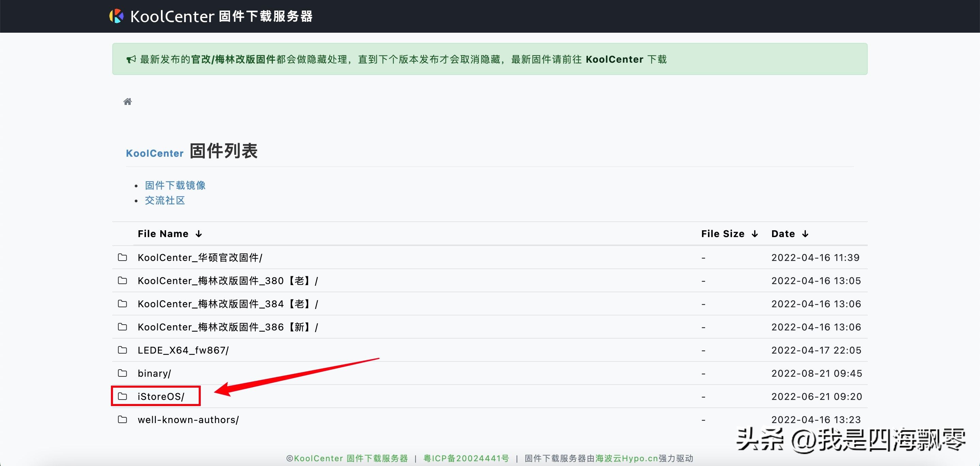Click the KoolCenter logo icon

pos(117,16)
